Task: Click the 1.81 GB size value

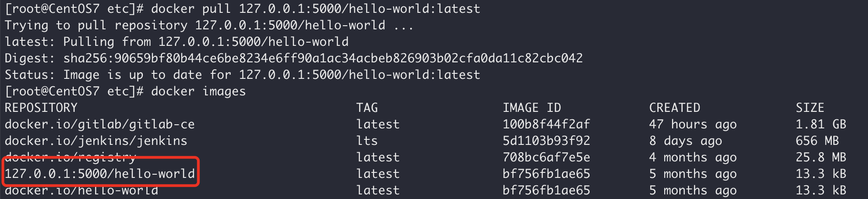Action: pos(821,124)
